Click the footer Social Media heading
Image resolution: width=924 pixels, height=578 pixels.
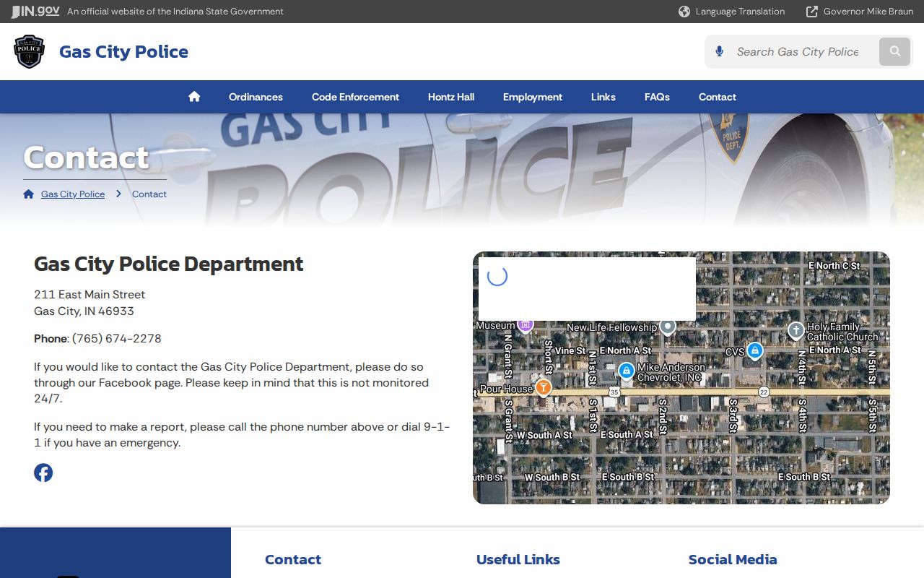coord(733,559)
